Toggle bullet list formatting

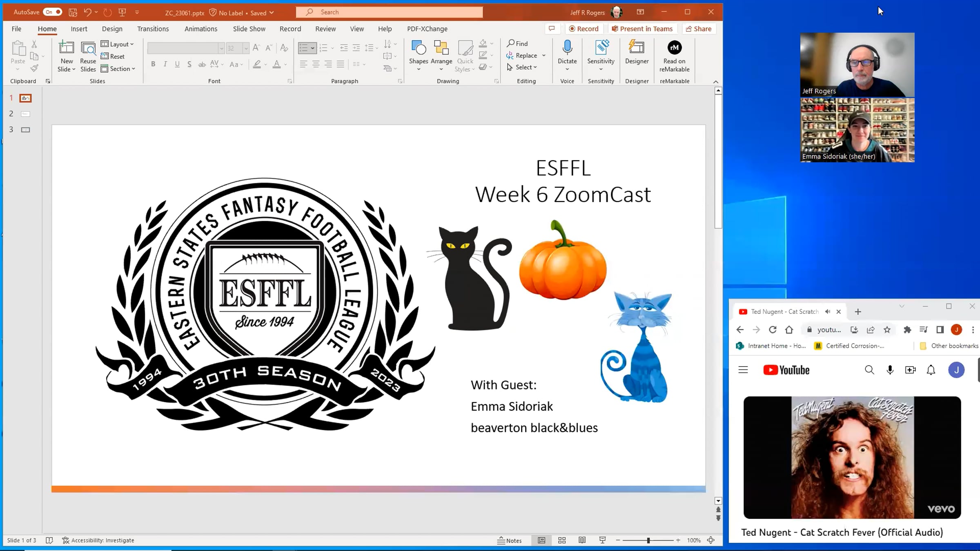(303, 48)
